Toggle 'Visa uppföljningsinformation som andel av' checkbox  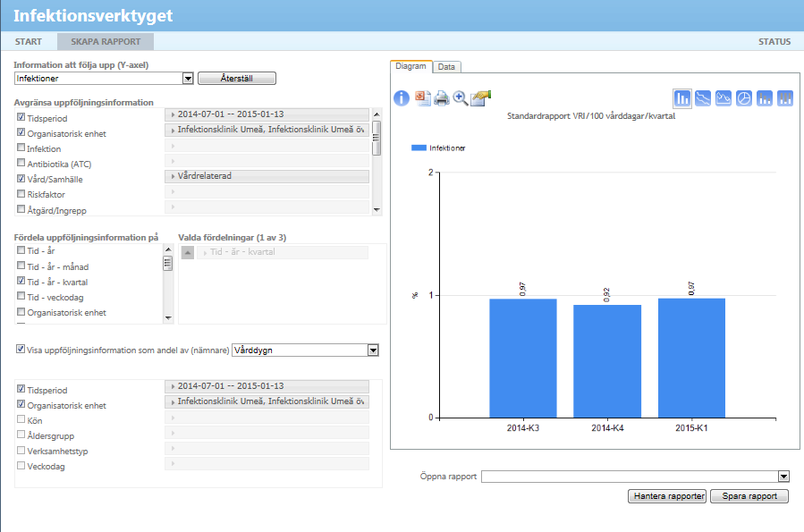pyautogui.click(x=21, y=349)
